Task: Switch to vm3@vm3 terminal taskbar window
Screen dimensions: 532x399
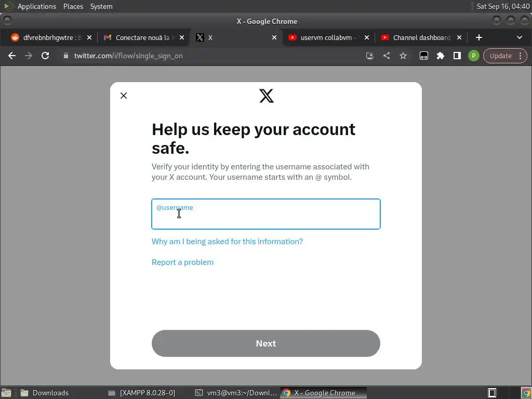Action: pos(236,393)
